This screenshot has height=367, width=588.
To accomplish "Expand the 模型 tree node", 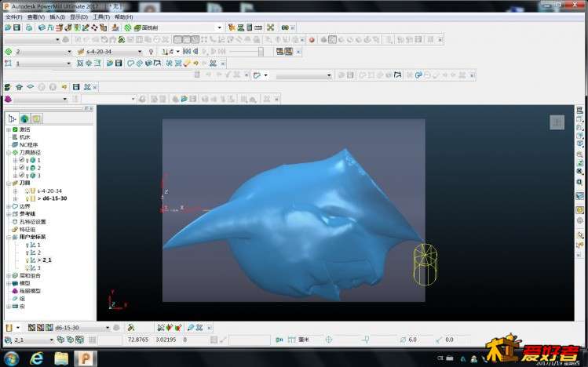I will coord(9,283).
